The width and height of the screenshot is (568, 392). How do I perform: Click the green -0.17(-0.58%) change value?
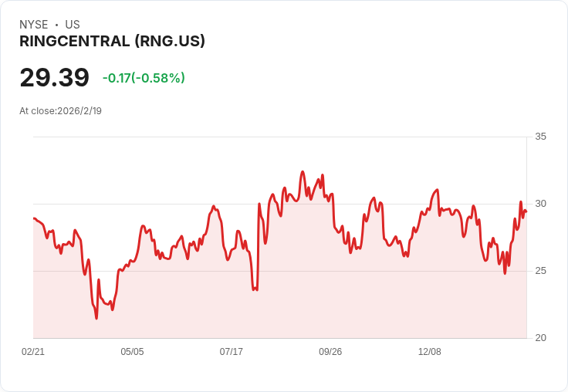point(144,78)
